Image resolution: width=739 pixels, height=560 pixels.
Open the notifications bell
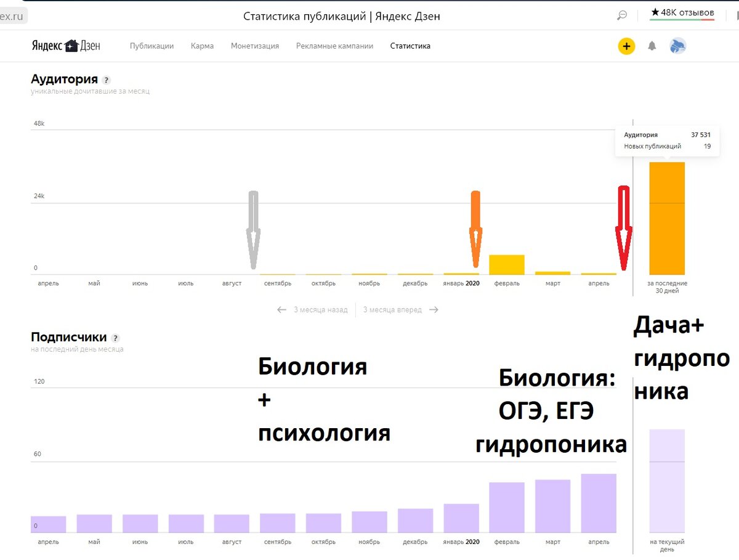coord(652,46)
